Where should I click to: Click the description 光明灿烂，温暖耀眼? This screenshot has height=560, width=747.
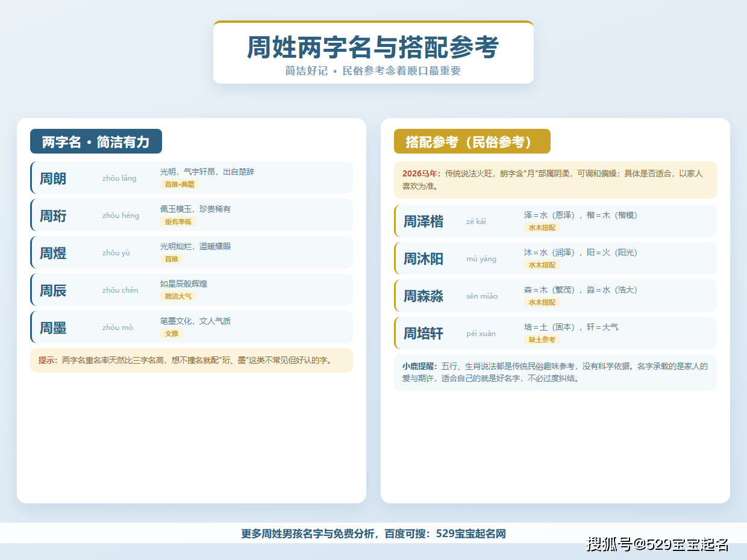click(x=195, y=246)
